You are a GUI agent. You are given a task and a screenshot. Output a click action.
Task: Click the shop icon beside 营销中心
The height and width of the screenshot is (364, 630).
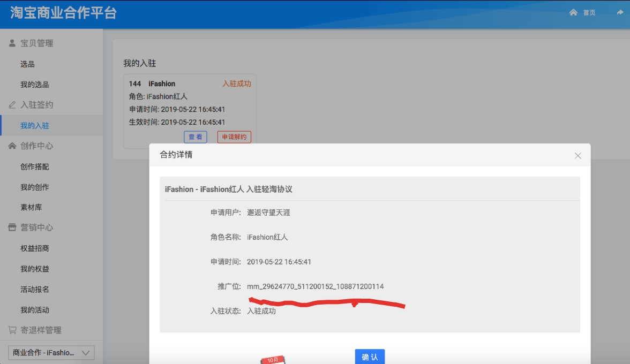[12, 227]
